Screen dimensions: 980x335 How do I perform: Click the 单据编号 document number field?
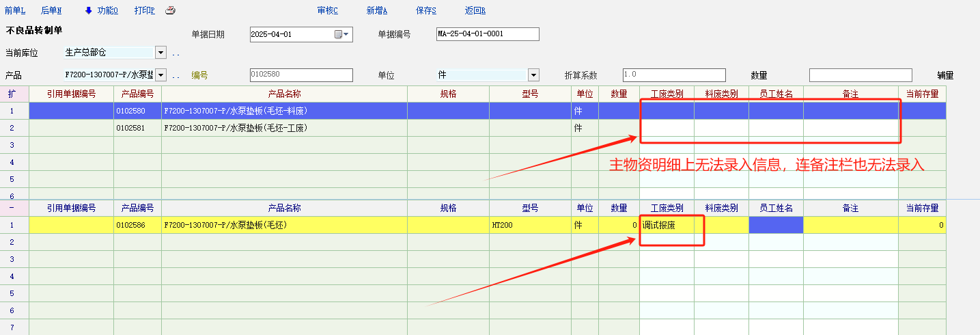488,34
